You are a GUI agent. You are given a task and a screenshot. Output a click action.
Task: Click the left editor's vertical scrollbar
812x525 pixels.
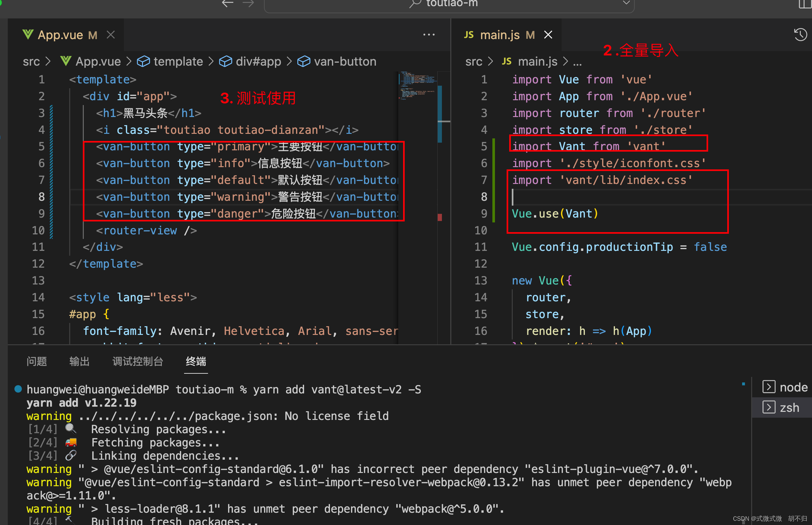pyautogui.click(x=440, y=114)
